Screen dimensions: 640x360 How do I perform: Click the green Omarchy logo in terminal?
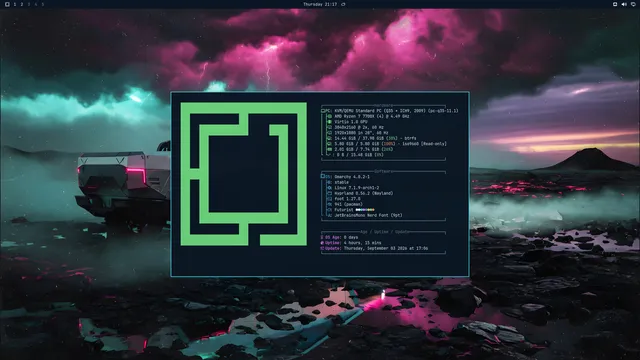tap(244, 174)
